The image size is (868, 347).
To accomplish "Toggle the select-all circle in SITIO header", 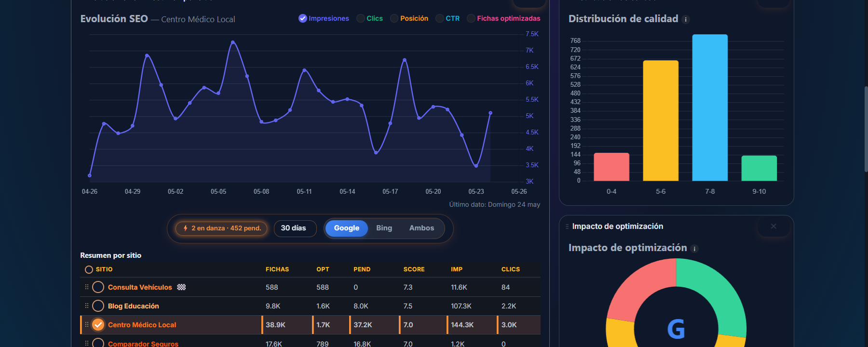I will pyautogui.click(x=89, y=269).
